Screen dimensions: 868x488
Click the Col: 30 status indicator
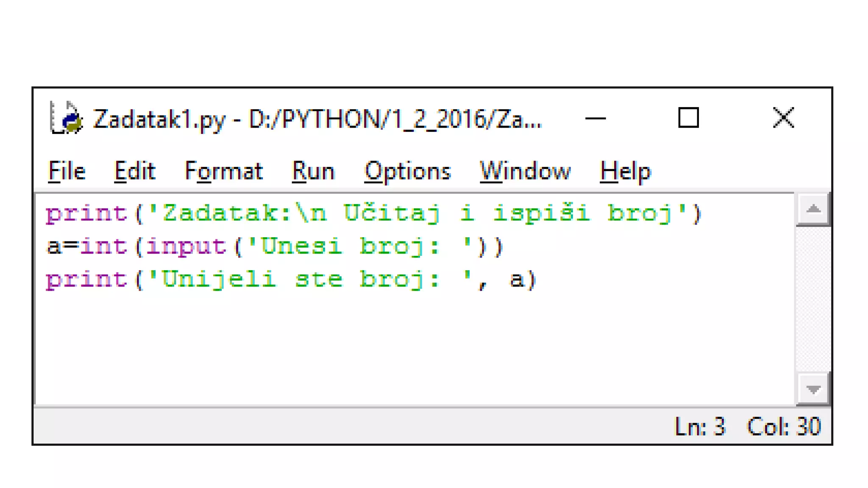click(783, 427)
